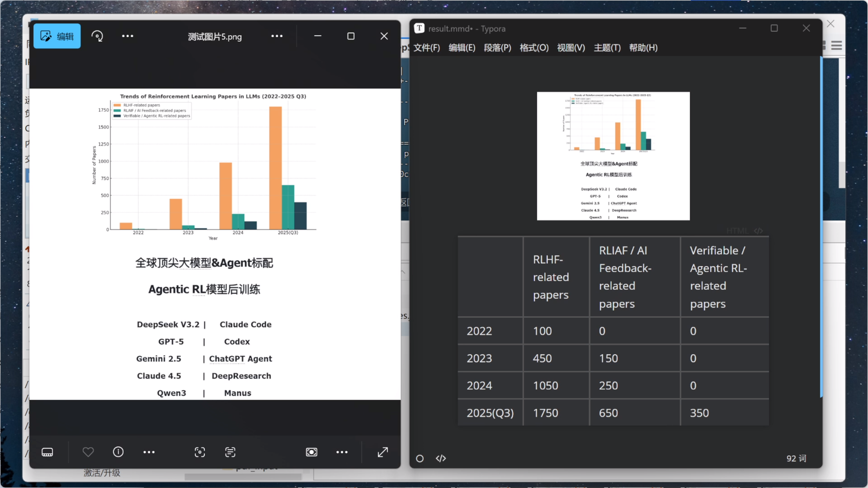Favorite the photo with heart icon
This screenshot has width=868, height=488.
pos(88,452)
